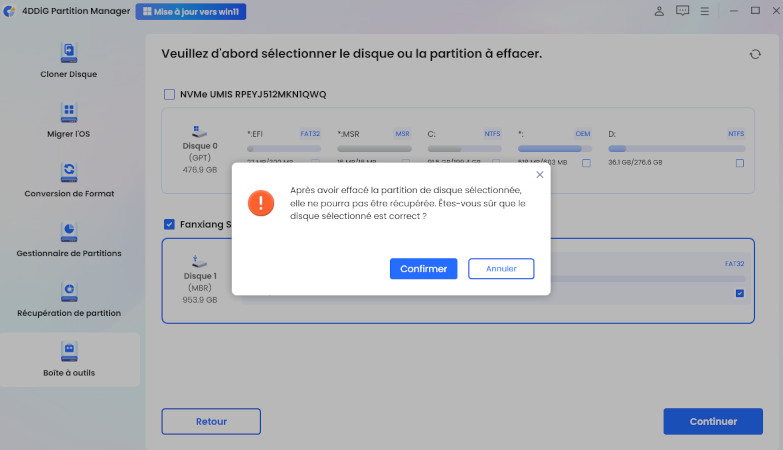Open Conversion de Format tool
The height and width of the screenshot is (450, 783).
69,180
